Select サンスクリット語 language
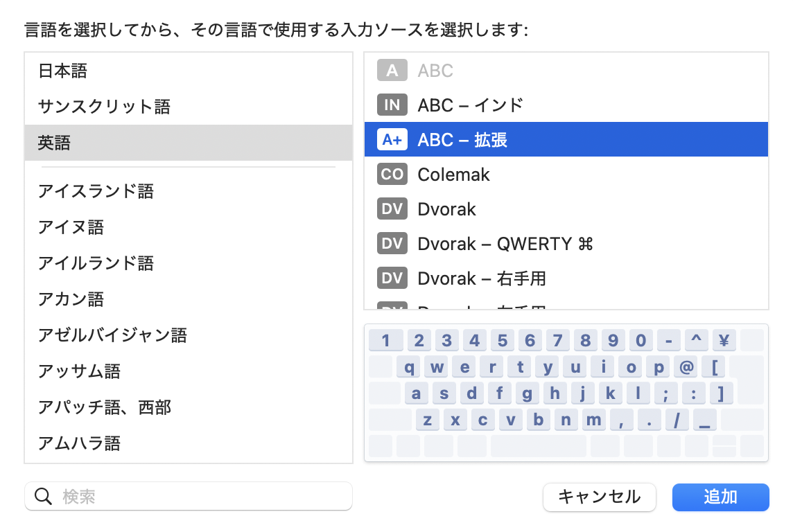Image resolution: width=793 pixels, height=532 pixels. pos(104,107)
